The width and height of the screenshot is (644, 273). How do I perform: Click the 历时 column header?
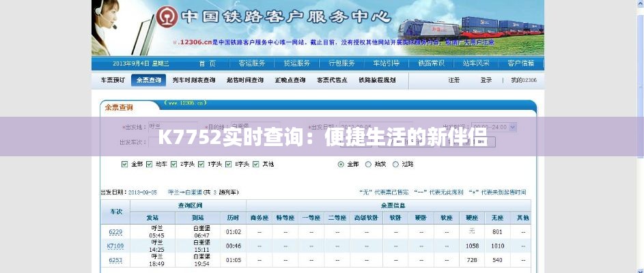[234, 218]
